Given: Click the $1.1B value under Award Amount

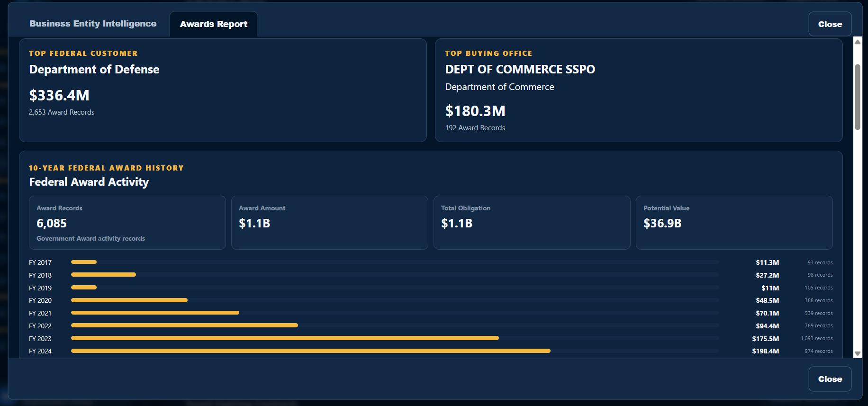Looking at the screenshot, I should [254, 223].
